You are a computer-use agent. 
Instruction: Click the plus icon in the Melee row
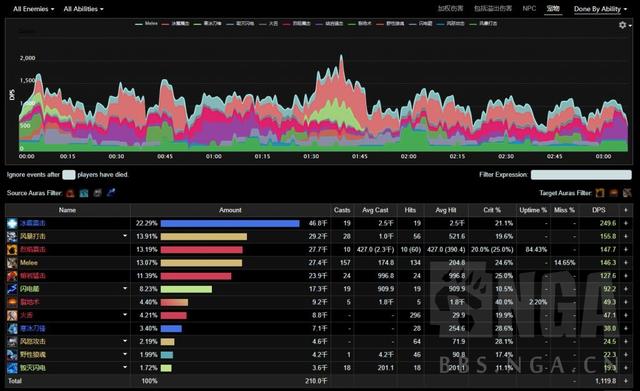(626, 262)
